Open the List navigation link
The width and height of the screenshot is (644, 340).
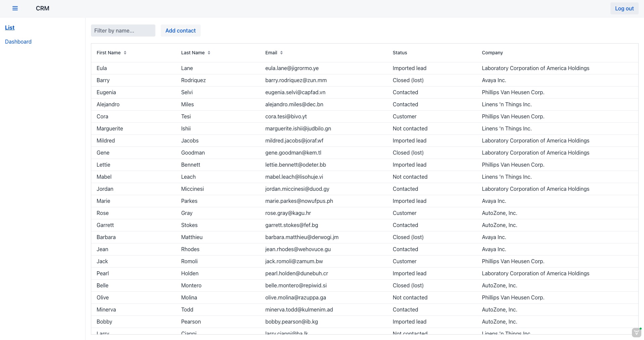point(10,27)
